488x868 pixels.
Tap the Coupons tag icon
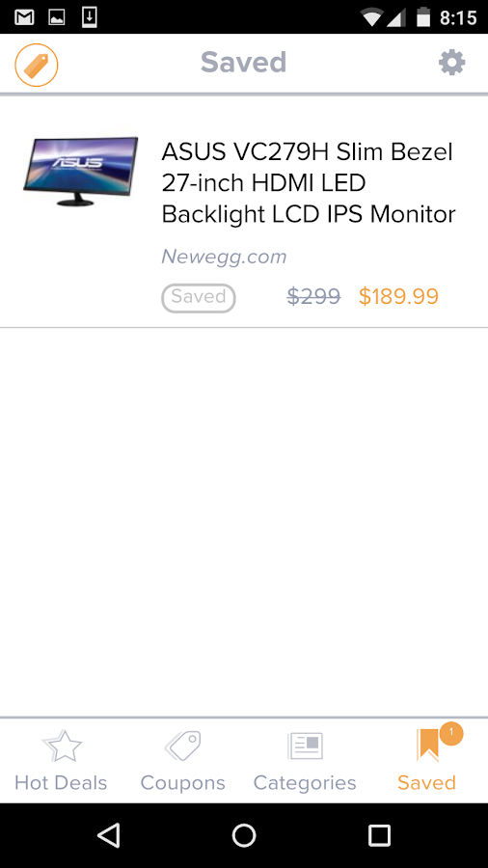[182, 746]
